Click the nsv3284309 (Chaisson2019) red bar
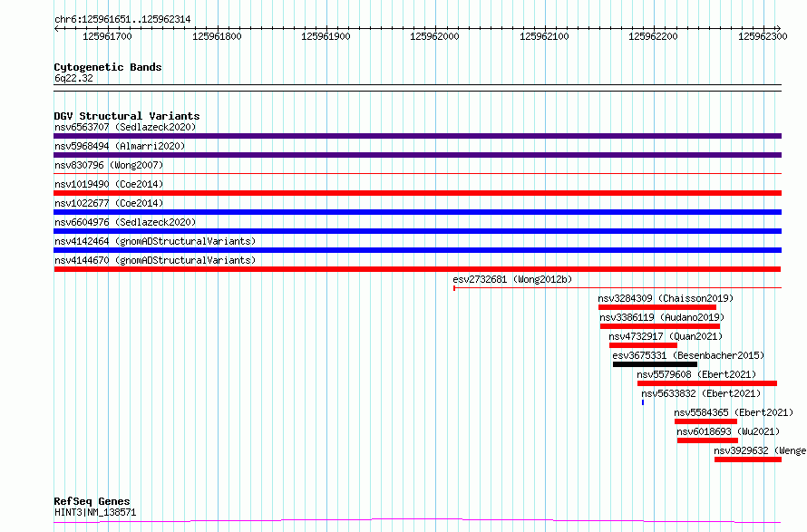807x532 pixels. pos(656,307)
